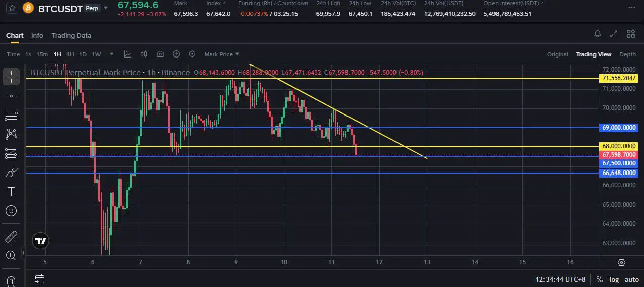Select 1D time interval
644x287 pixels.
point(83,54)
